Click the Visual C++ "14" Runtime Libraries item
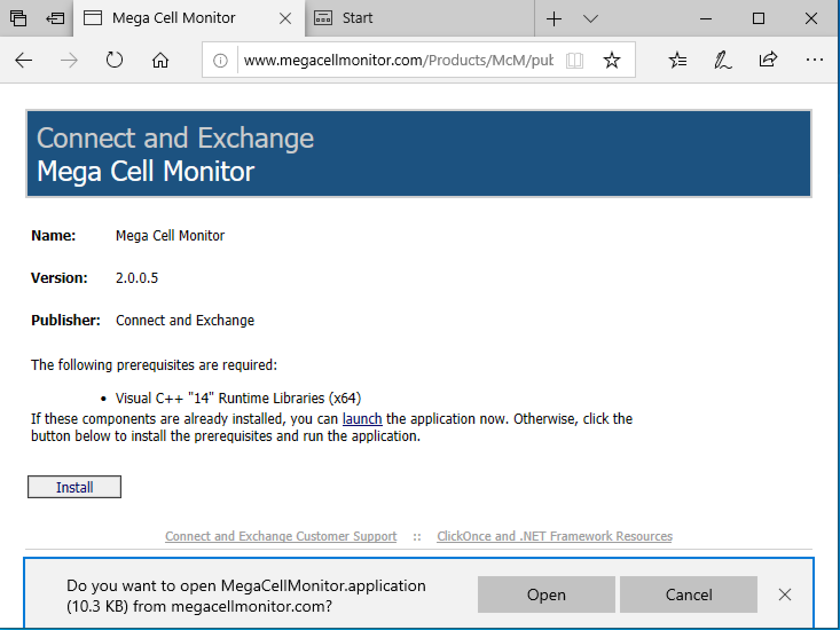Viewport: 840px width, 630px height. (x=238, y=398)
